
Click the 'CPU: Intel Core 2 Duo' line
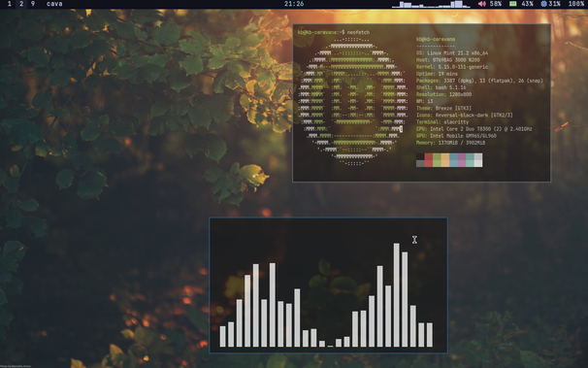474,129
